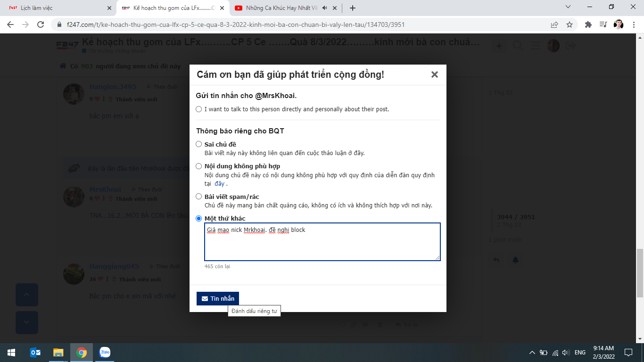Open the forum user avatar menu
Image resolution: width=644 pixels, height=362 pixels.
pyautogui.click(x=553, y=46)
